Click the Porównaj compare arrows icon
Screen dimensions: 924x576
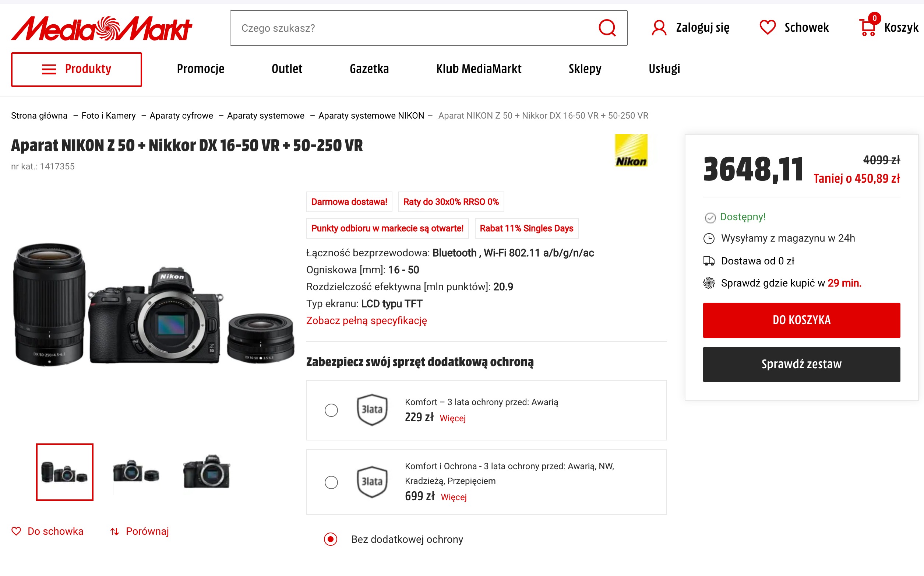coord(114,531)
